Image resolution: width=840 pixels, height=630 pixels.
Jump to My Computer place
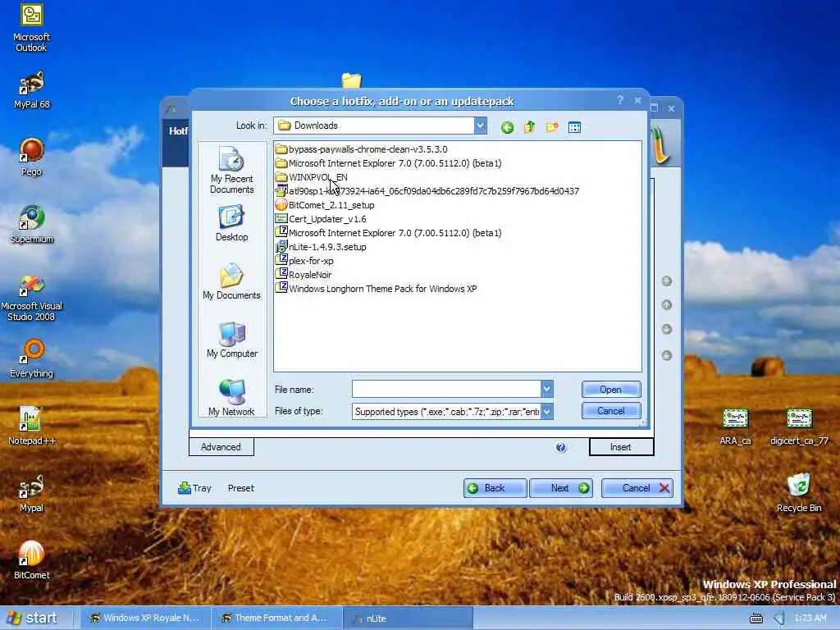[x=231, y=340]
